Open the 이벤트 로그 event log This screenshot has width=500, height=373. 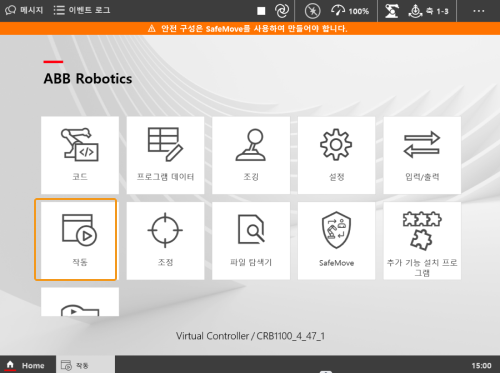tap(82, 10)
